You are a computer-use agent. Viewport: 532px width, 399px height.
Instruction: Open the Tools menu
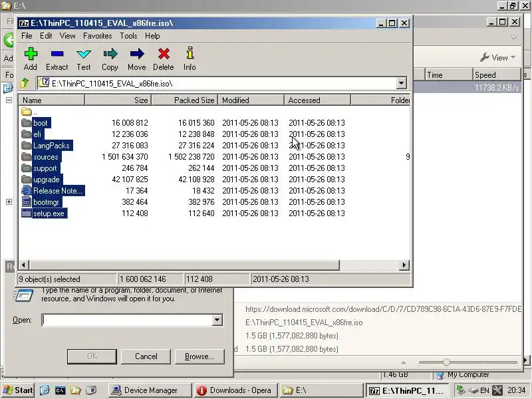coord(128,36)
